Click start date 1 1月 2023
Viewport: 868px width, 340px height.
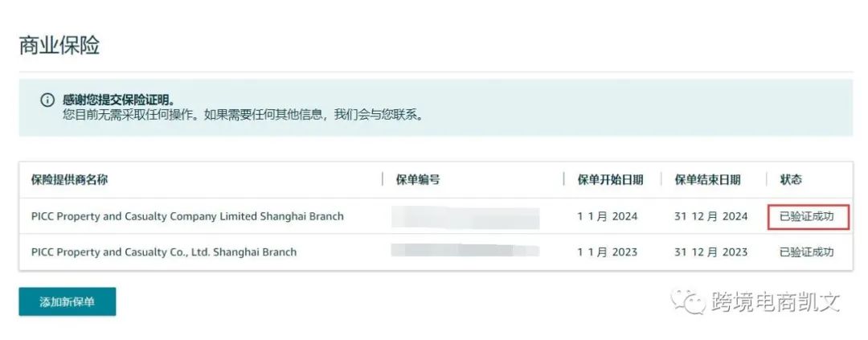click(x=608, y=252)
